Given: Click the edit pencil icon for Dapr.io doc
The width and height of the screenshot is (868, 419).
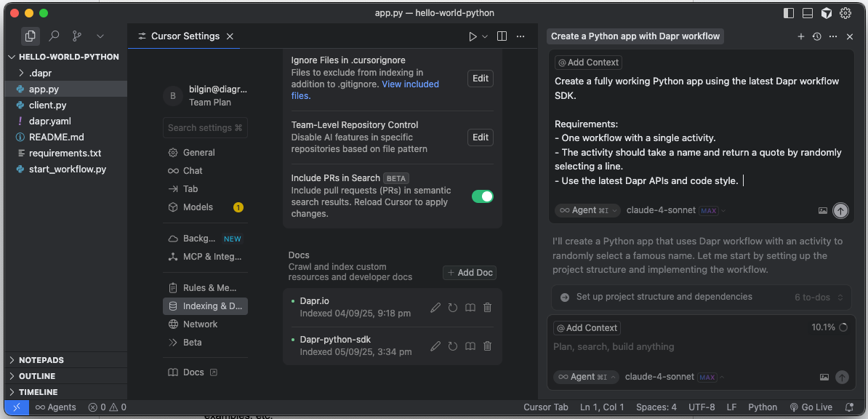Looking at the screenshot, I should coord(435,308).
